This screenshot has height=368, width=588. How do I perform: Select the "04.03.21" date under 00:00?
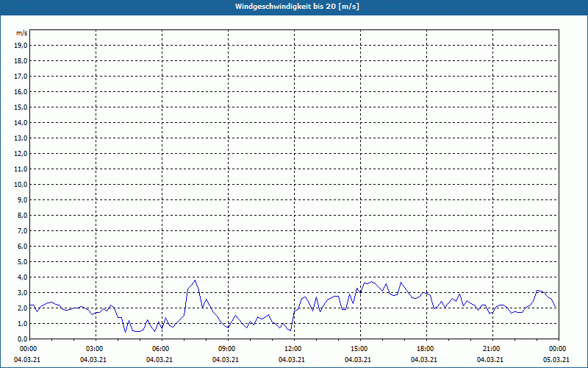click(27, 360)
